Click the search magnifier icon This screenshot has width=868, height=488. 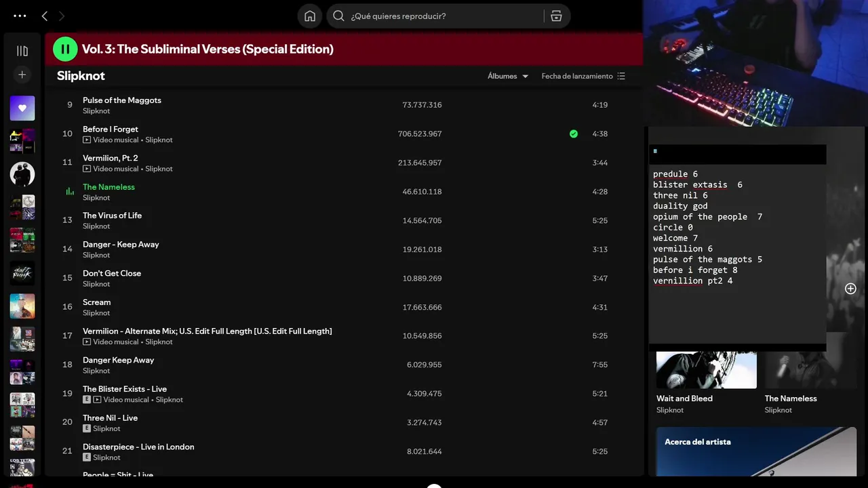339,16
